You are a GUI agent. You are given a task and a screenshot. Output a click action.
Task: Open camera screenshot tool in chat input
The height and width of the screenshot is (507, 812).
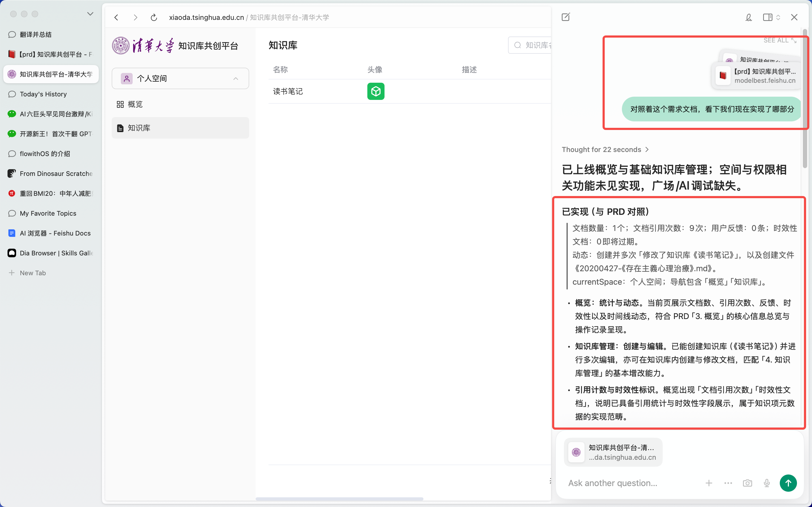point(747,483)
